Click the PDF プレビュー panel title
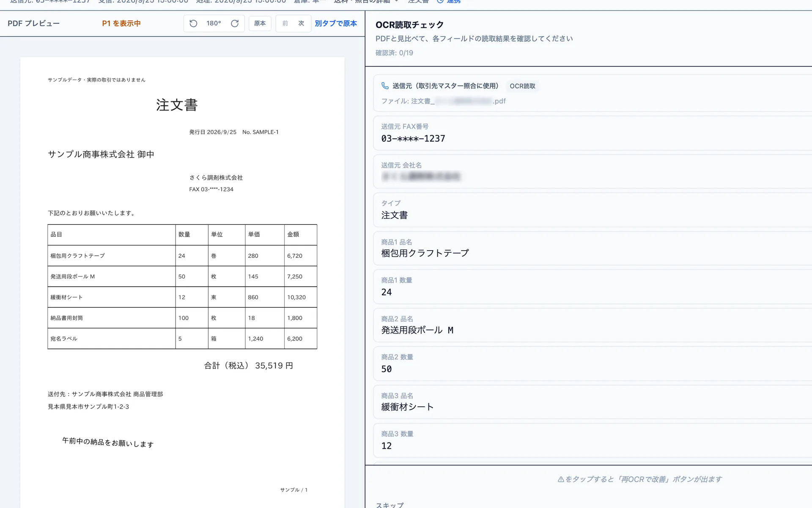Viewport: 812px width, 508px height. point(33,23)
